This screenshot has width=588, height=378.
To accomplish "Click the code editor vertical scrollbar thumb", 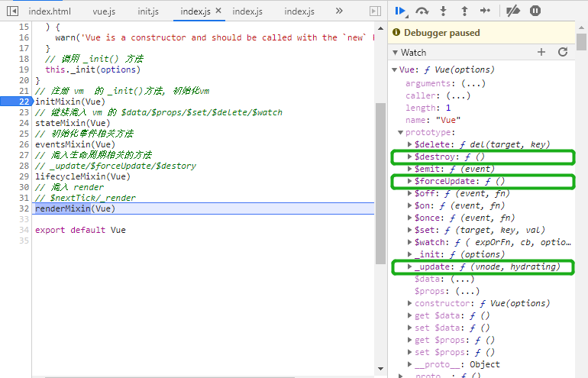I will tap(380, 183).
